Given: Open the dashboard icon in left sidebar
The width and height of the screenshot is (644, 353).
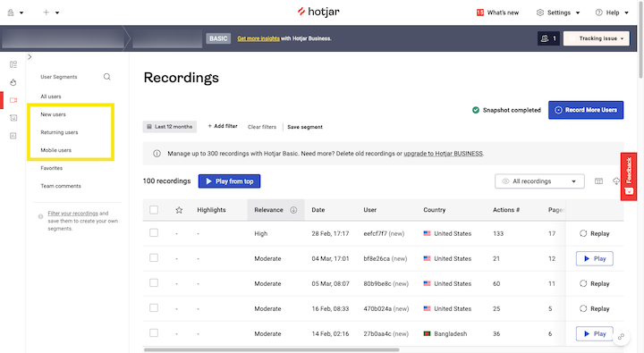Looking at the screenshot, I should (13, 64).
